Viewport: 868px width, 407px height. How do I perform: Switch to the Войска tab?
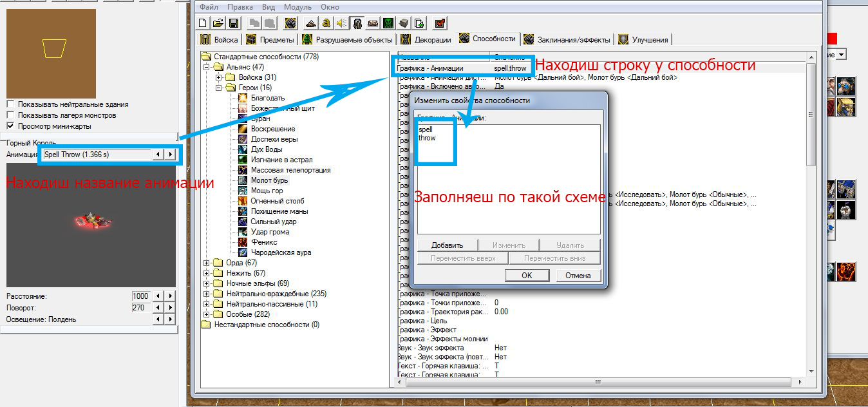tap(220, 40)
